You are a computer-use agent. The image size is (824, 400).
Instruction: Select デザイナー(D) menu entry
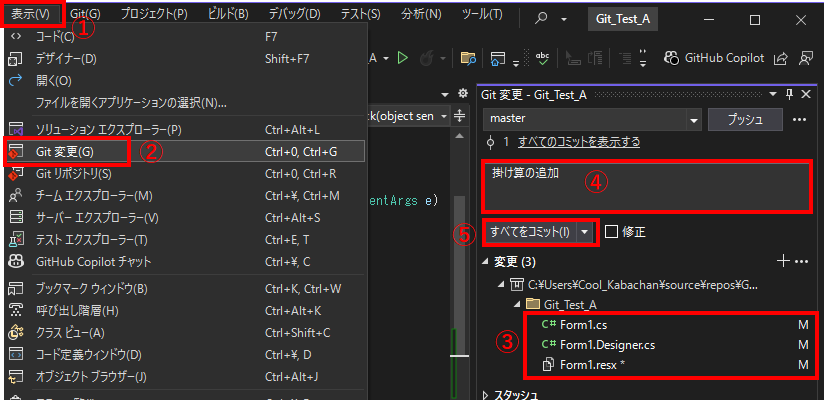[x=185, y=59]
